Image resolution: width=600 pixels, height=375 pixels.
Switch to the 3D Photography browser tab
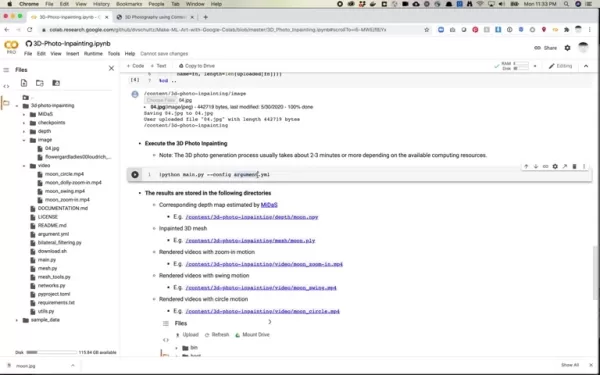155,17
